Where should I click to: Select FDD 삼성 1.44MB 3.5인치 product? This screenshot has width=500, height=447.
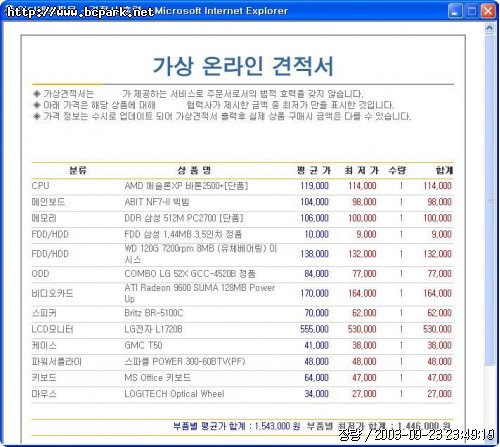183,234
